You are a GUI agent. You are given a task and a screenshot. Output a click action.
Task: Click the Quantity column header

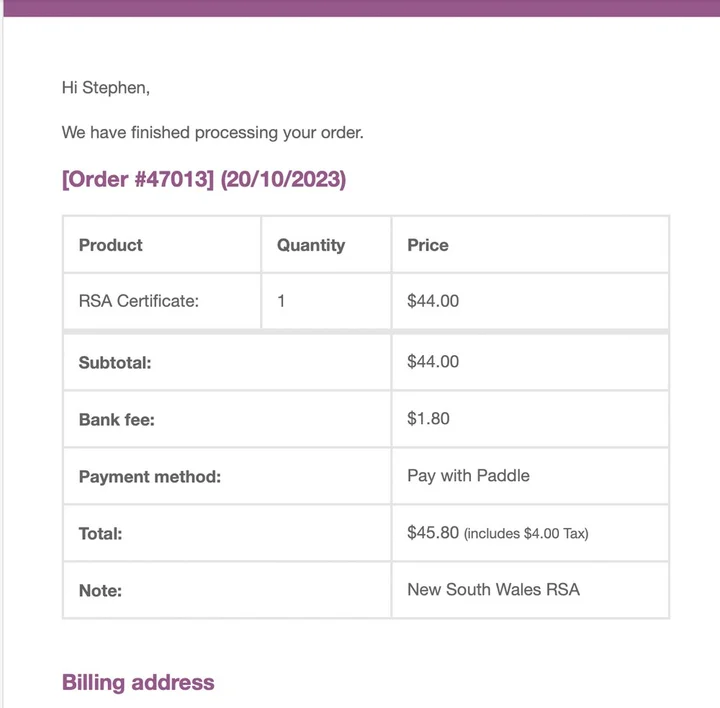(311, 245)
